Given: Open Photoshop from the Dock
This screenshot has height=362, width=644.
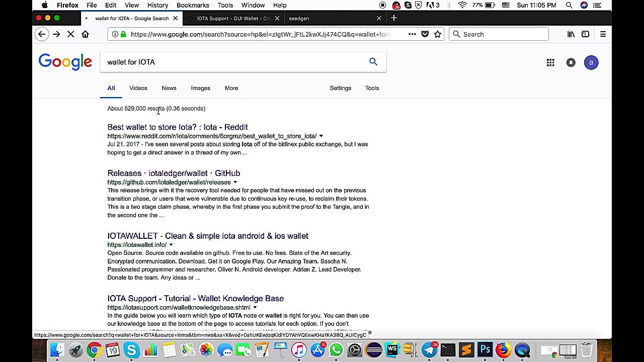Looking at the screenshot, I should pyautogui.click(x=485, y=350).
